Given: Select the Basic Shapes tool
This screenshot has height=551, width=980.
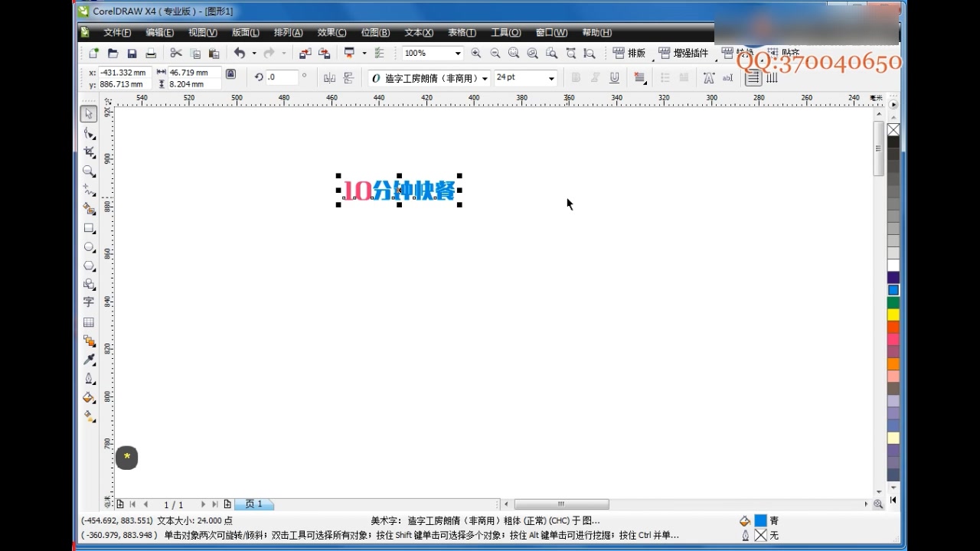Looking at the screenshot, I should (89, 284).
